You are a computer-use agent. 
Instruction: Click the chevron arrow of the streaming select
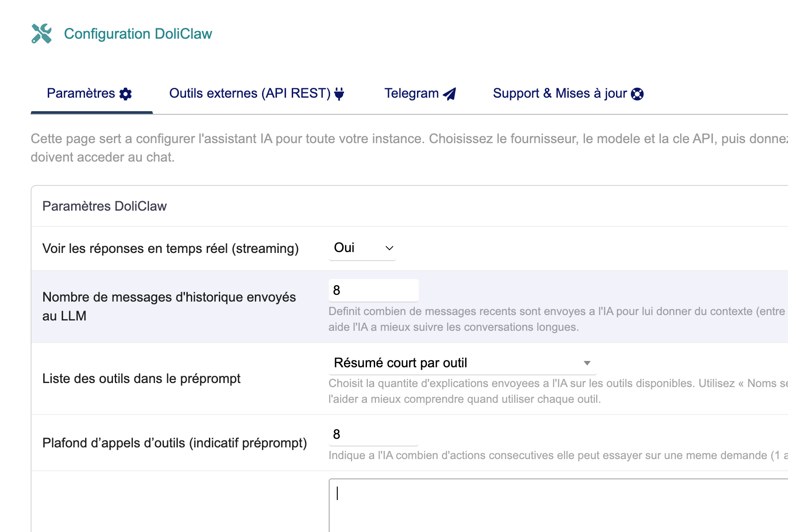pos(389,248)
